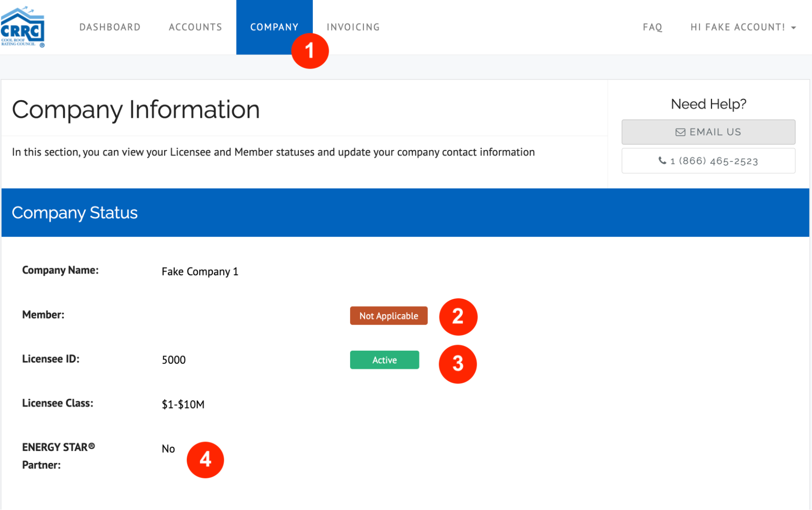Click the phone icon next to the number
The image size is (812, 510).
pos(663,160)
